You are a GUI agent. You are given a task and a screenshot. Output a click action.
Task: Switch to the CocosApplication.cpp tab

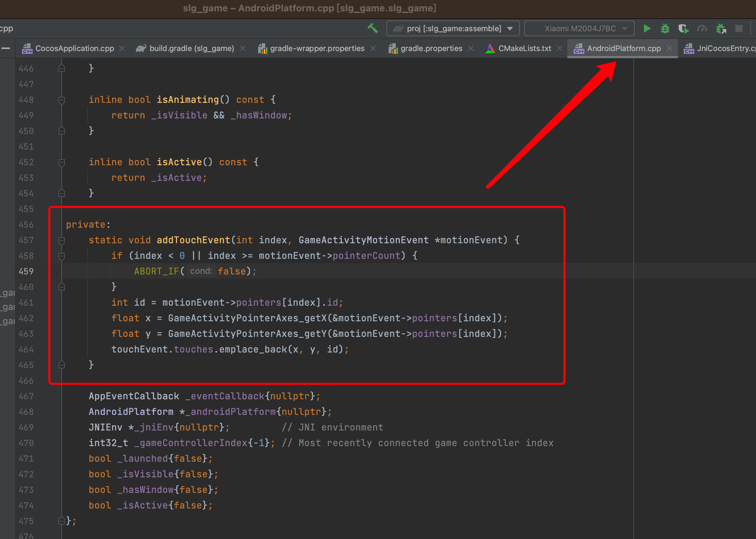(74, 48)
